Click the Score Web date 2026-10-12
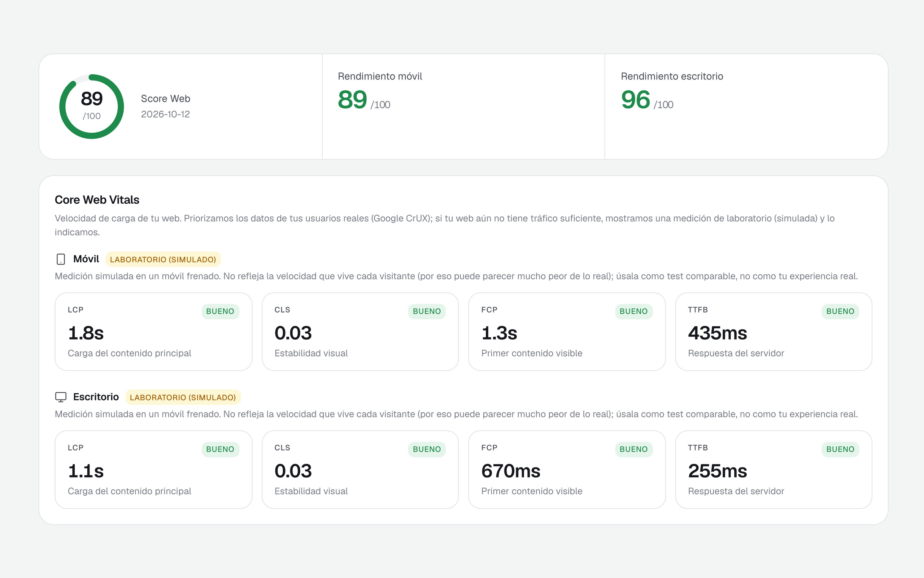 tap(165, 114)
